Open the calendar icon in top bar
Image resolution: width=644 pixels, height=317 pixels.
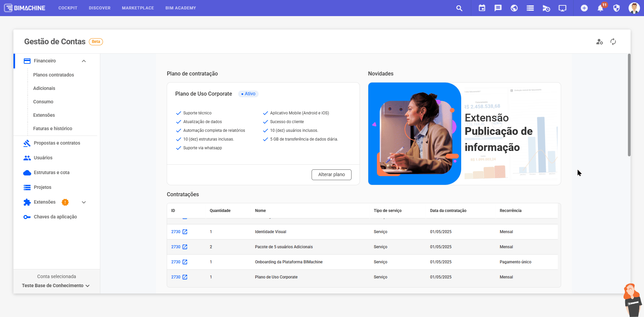tap(482, 8)
